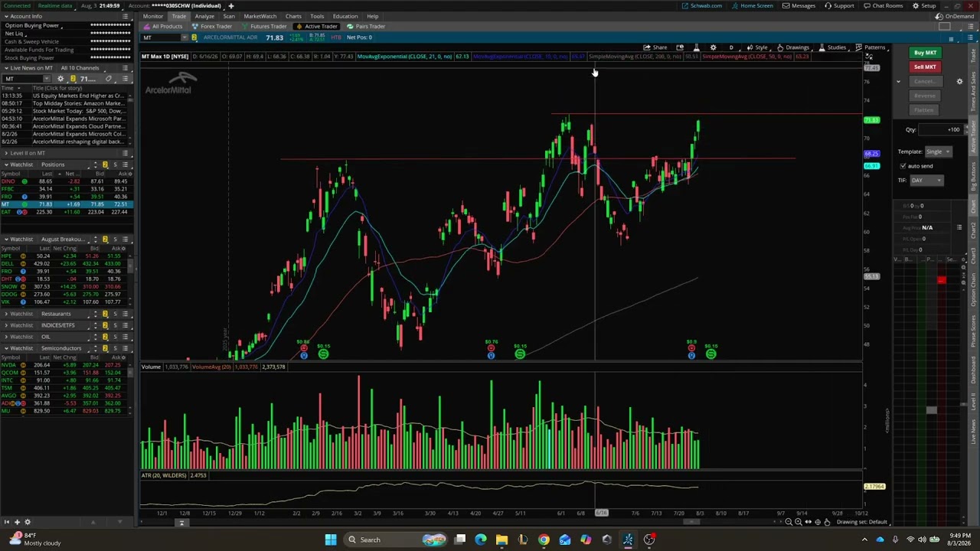
Task: Click the Reverse button
Action: pyautogui.click(x=924, y=96)
